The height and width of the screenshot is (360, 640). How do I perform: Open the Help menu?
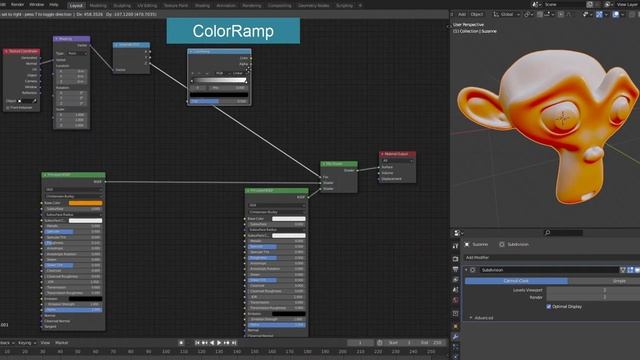[x=53, y=4]
